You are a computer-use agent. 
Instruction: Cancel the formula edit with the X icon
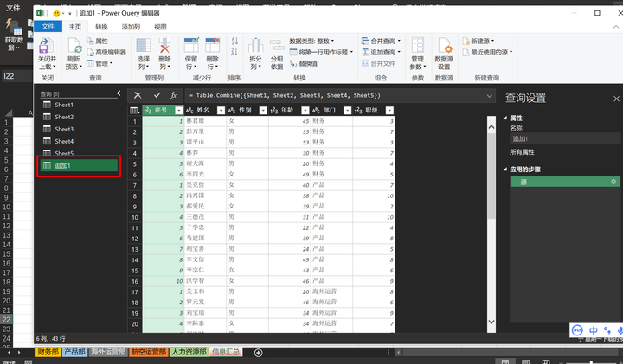[x=138, y=95]
